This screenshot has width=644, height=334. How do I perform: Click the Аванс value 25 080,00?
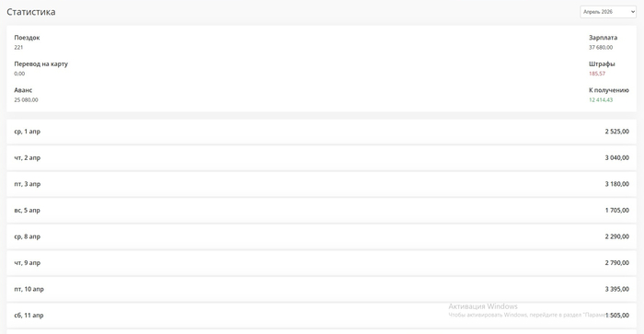26,99
